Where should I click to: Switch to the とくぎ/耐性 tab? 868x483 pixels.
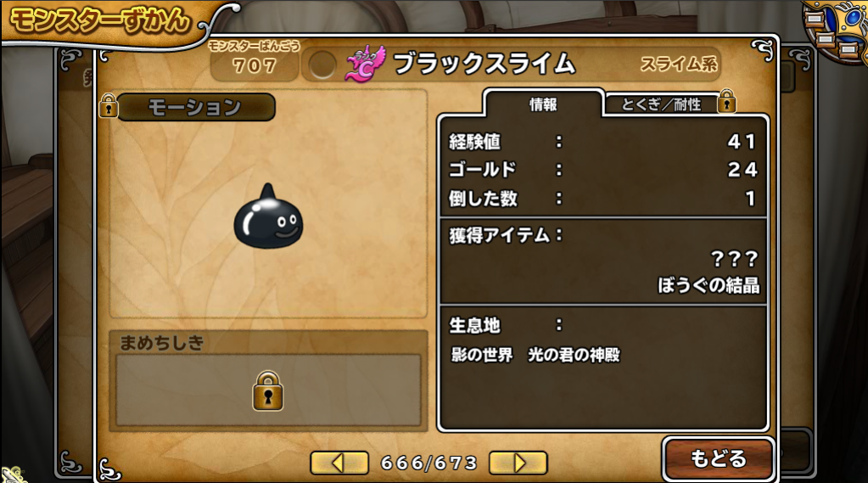(x=661, y=104)
